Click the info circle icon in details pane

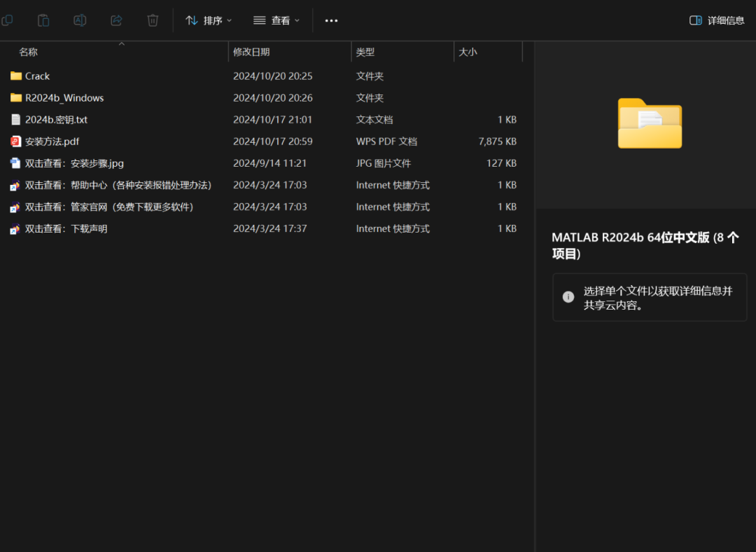(568, 297)
